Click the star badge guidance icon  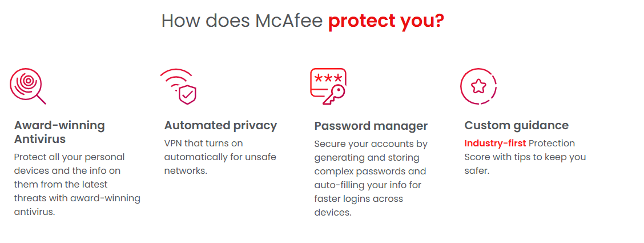[478, 86]
